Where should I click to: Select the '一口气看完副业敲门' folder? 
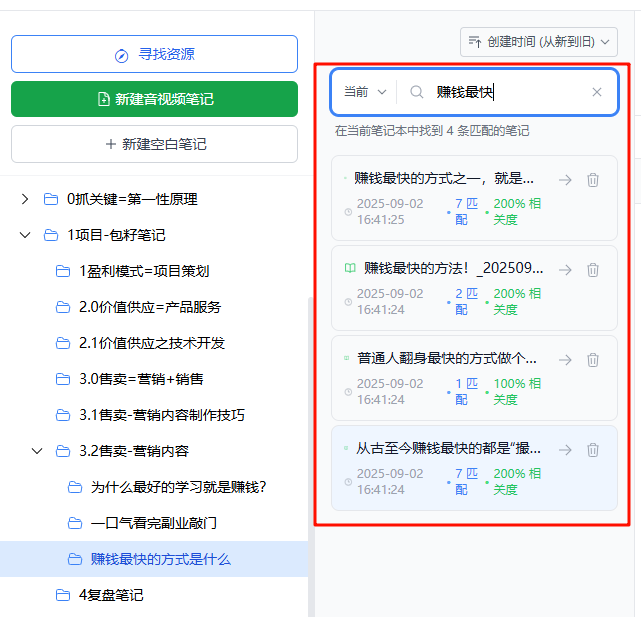[153, 523]
